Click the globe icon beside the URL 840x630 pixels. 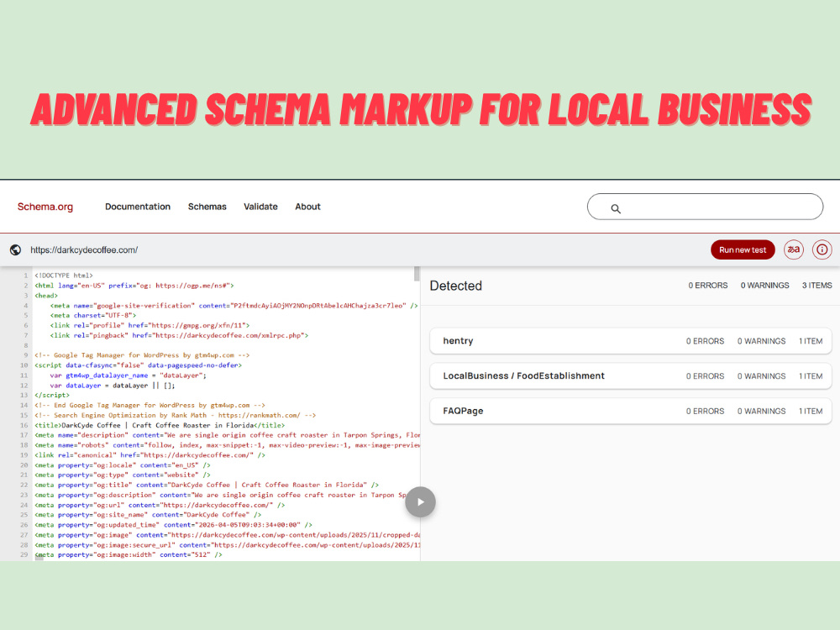point(15,250)
